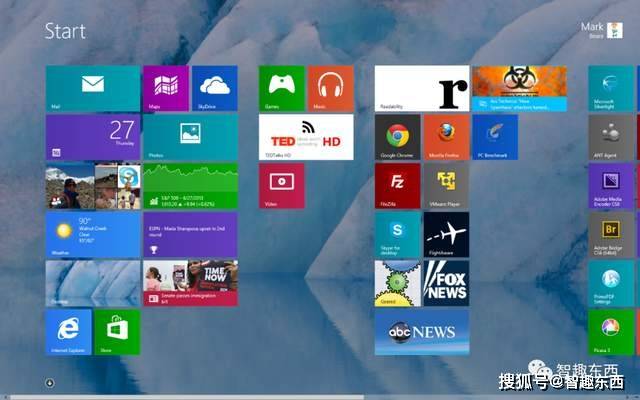640x400 pixels.
Task: Open the Calendar tile showing 27 Thursday
Action: tap(93, 137)
